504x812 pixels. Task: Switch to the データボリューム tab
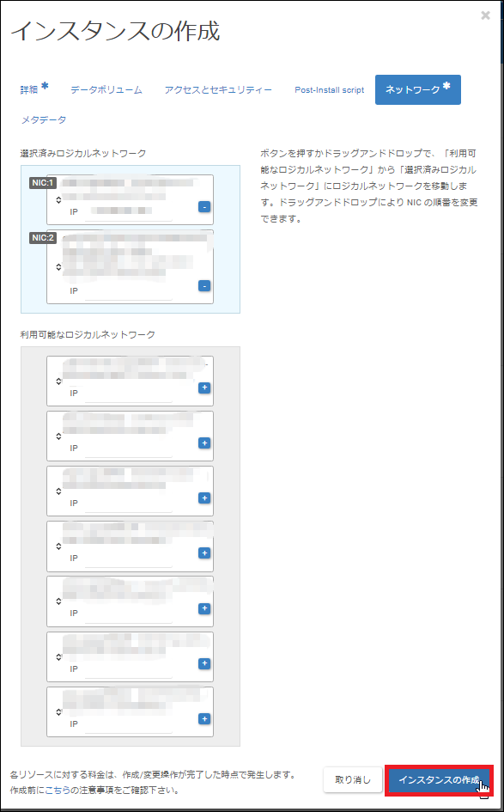tap(106, 90)
